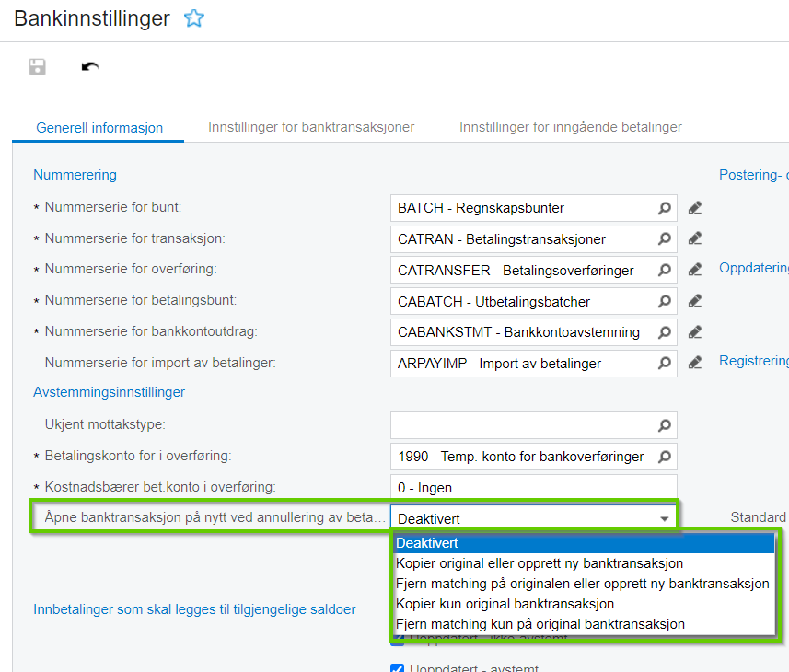Viewport: 789px width, 672px height.
Task: Open Innstillinger for inngående betalinger tab
Action: [570, 127]
